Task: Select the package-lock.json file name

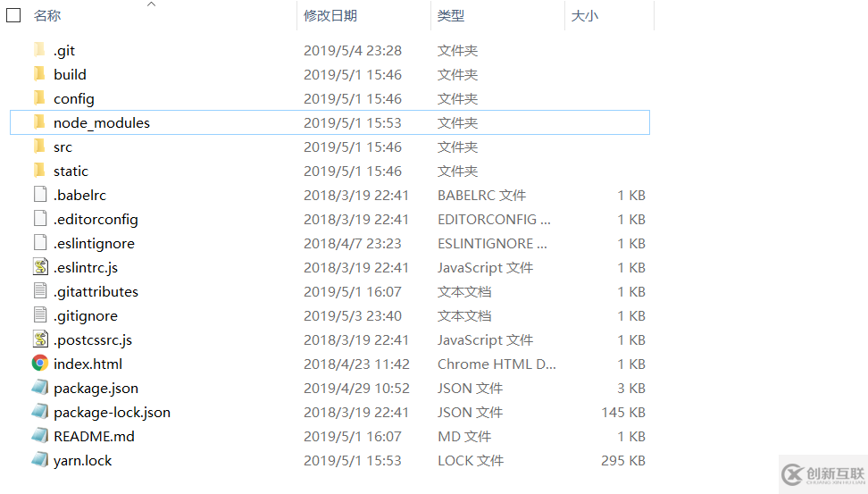Action: (112, 413)
